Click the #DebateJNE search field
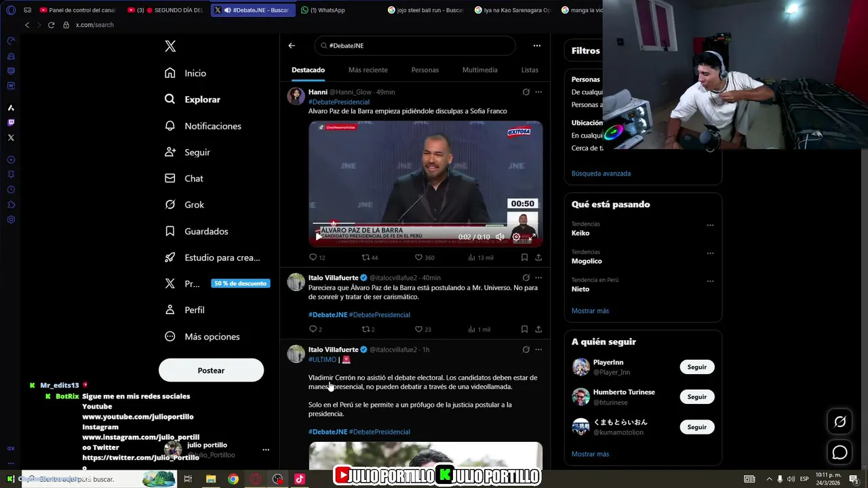 [x=415, y=45]
